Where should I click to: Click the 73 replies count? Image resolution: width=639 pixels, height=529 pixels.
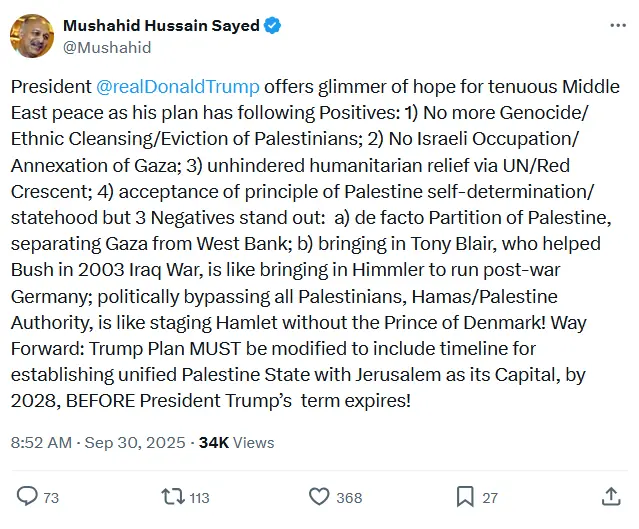coord(52,497)
